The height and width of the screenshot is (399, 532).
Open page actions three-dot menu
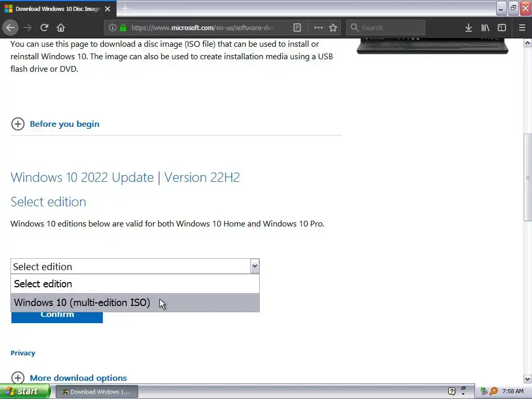tap(318, 28)
